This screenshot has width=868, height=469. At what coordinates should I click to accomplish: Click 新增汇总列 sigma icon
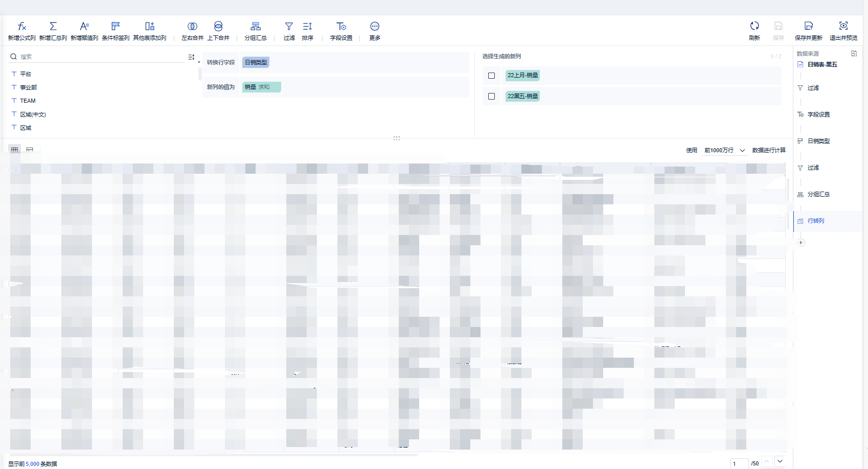click(x=53, y=26)
